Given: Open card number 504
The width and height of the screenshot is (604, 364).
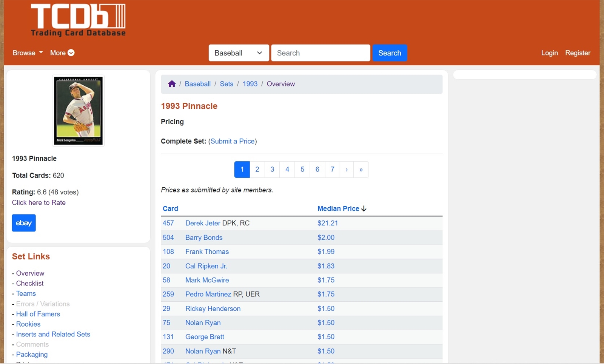Looking at the screenshot, I should click(168, 238).
